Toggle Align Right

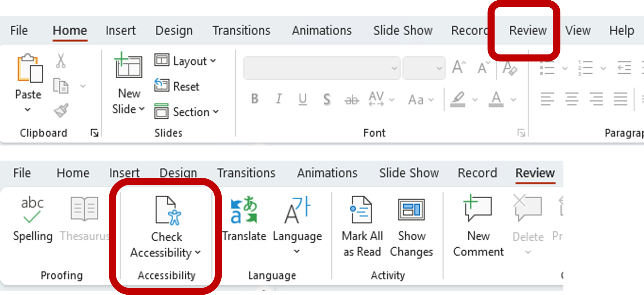click(596, 99)
